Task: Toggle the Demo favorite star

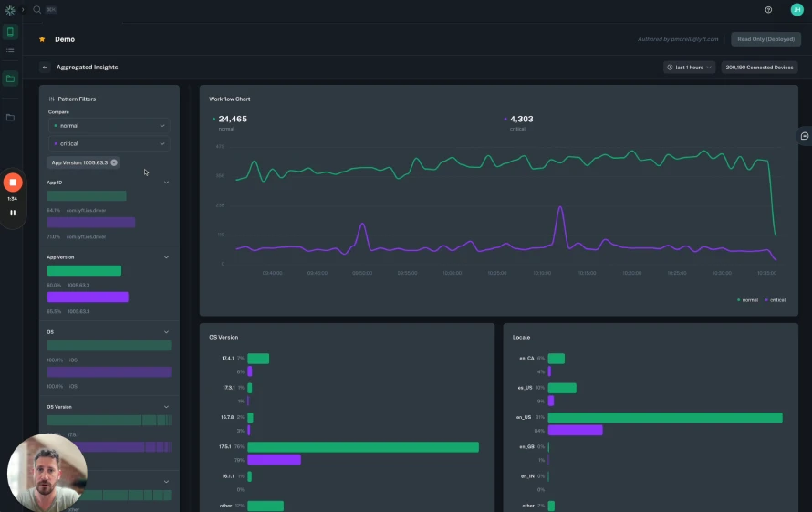Action: point(42,39)
